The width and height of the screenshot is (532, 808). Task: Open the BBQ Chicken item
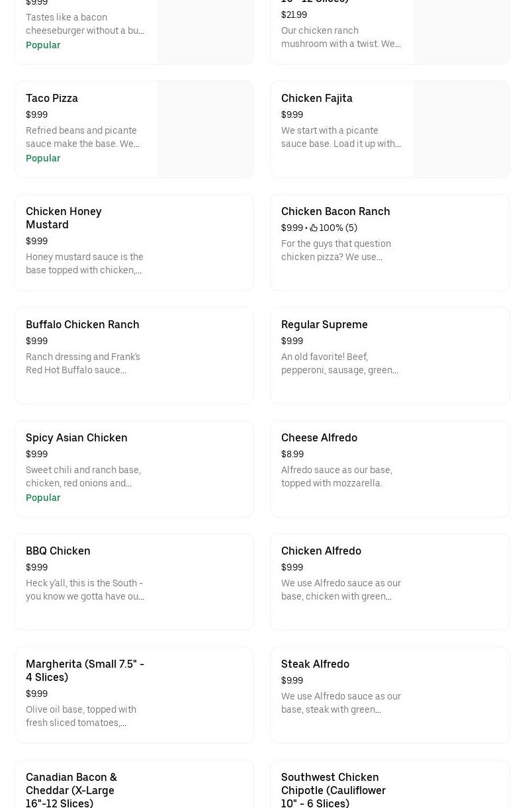[134, 582]
